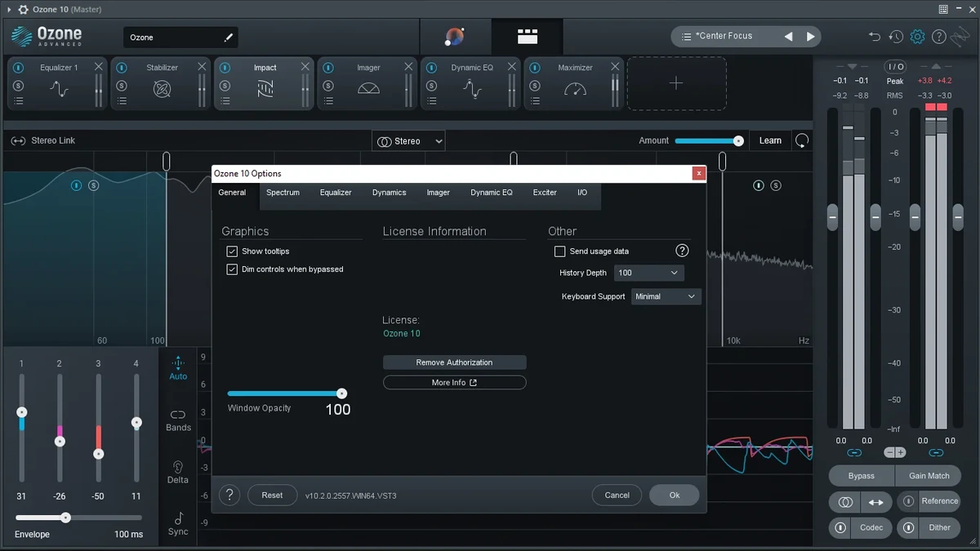Open help from the top-right question mark

point(939,37)
